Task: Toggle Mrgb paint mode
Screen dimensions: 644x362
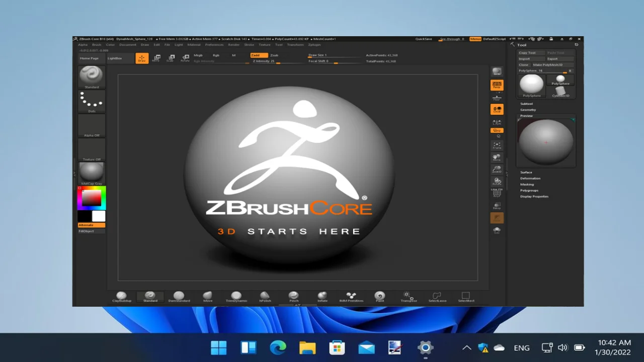Action: (x=198, y=55)
